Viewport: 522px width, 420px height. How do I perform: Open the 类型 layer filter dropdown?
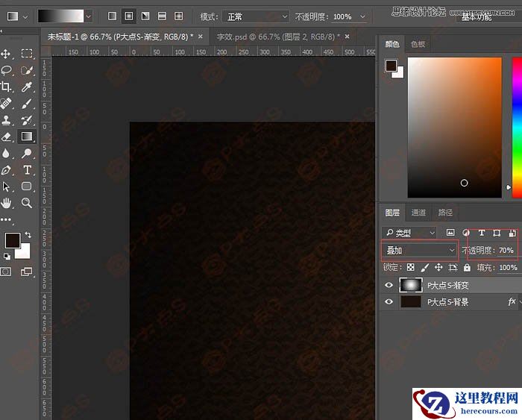tap(409, 233)
